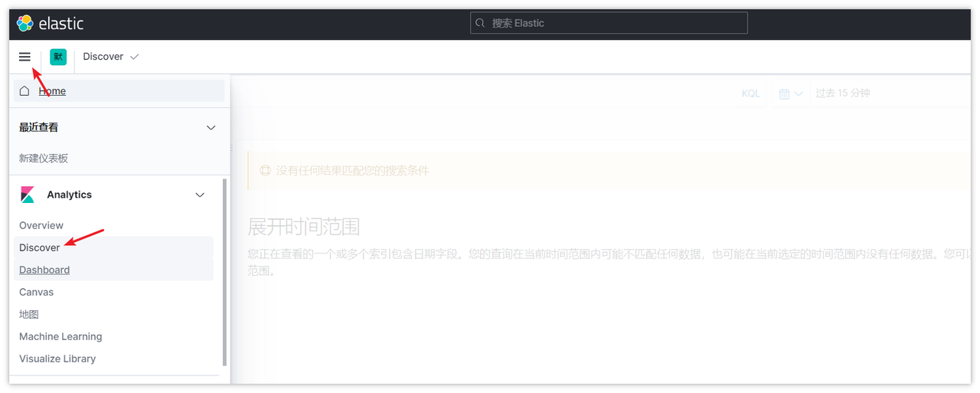Click the sidebar vertical scrollbar
The image size is (980, 393).
224,272
